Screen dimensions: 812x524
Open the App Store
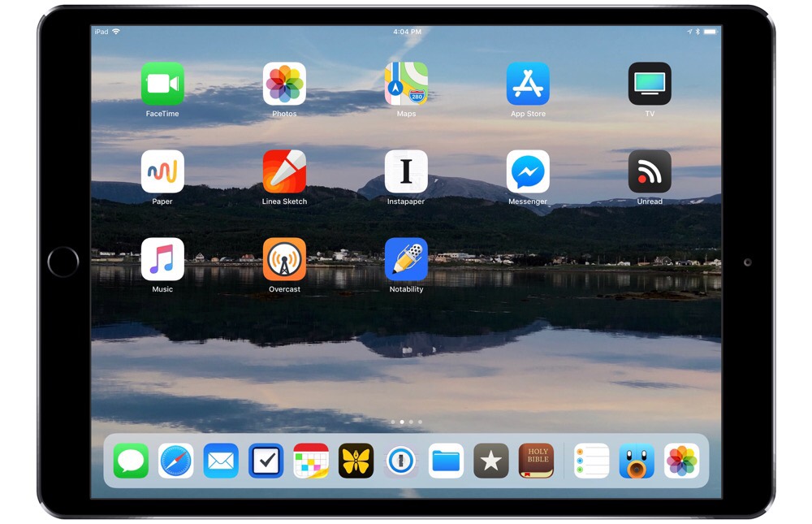click(x=528, y=84)
